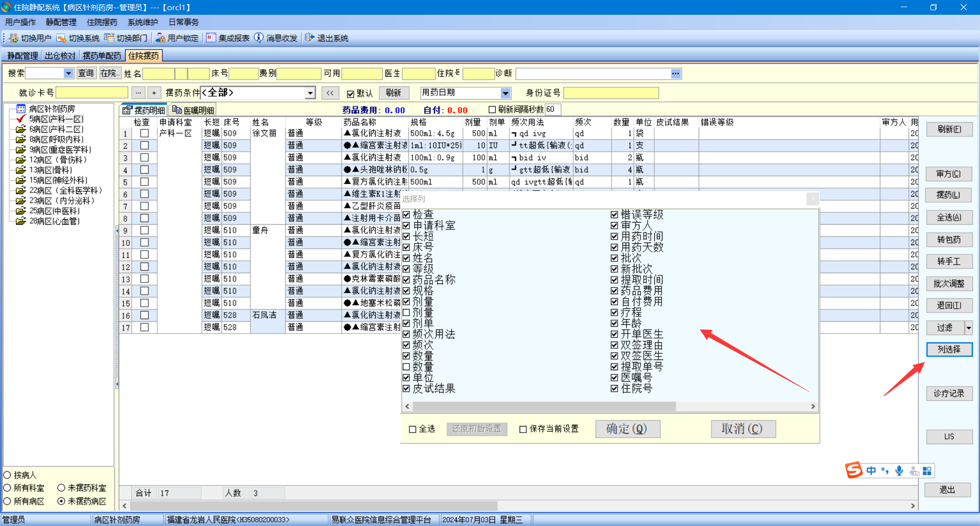
Task: Lock the user with 用户锁定 icon
Action: [x=160, y=38]
